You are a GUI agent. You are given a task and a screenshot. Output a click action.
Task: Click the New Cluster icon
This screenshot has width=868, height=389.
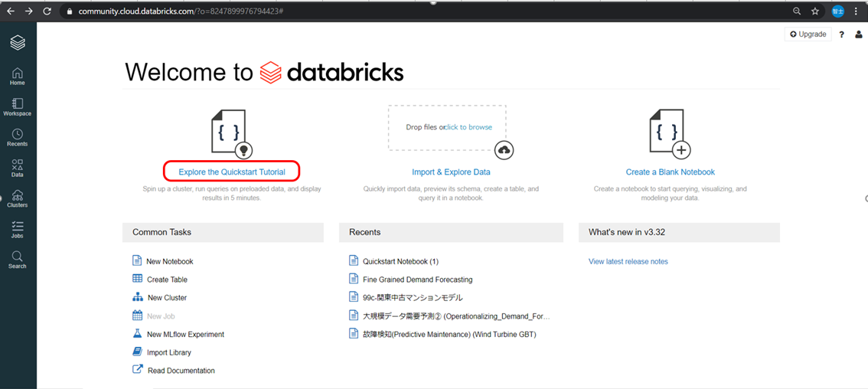click(138, 297)
